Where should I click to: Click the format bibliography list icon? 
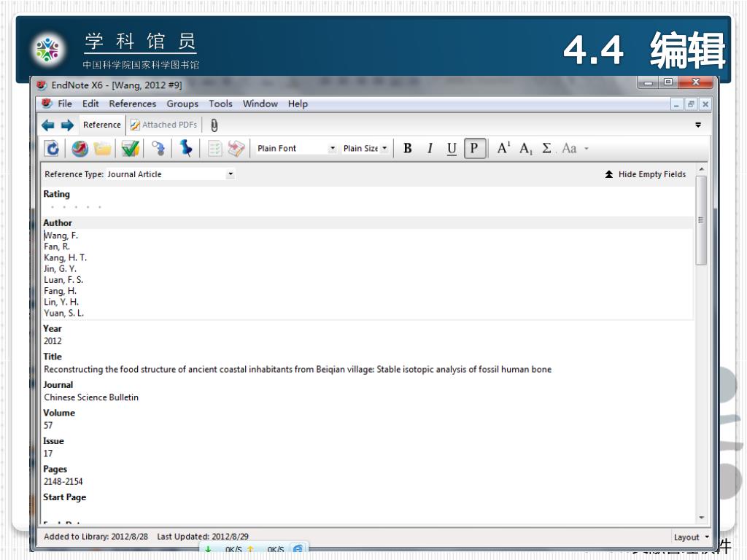click(x=215, y=149)
